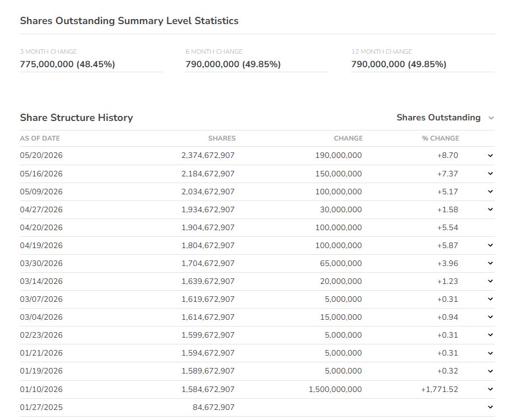Click the 3 MONTH CHANGE label
Image resolution: width=510 pixels, height=420 pixels.
(x=48, y=52)
